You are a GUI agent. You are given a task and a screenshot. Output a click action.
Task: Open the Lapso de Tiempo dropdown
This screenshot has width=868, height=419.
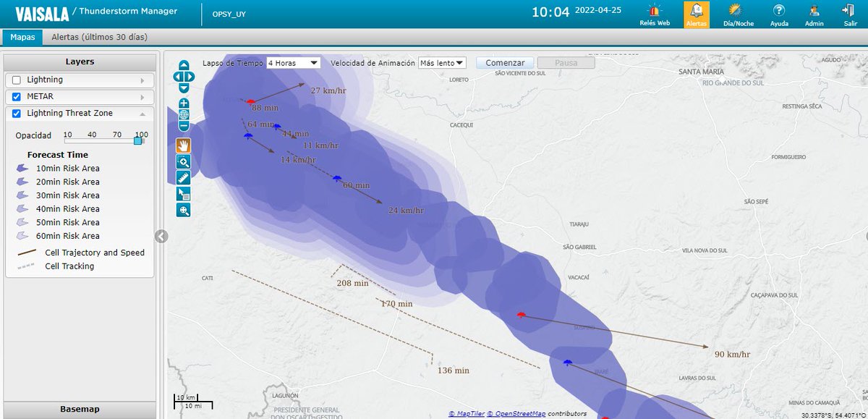click(x=293, y=63)
